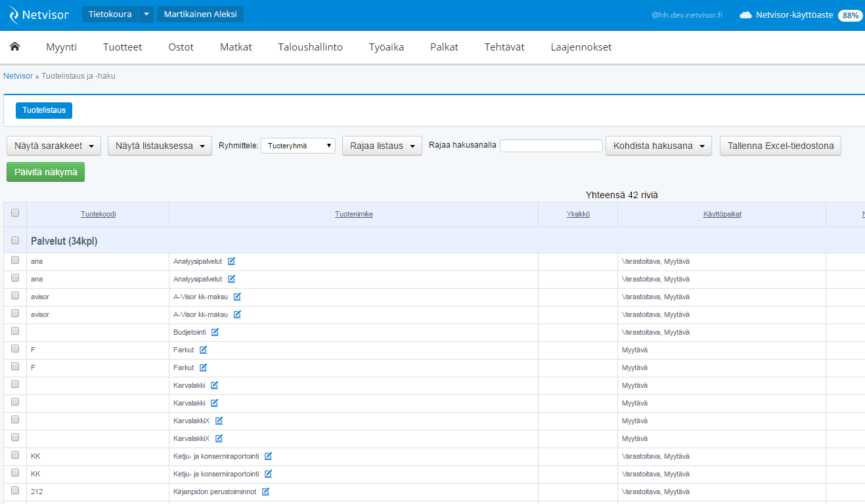Edit the first Farkut product via icon
The width and height of the screenshot is (865, 504).
point(203,350)
